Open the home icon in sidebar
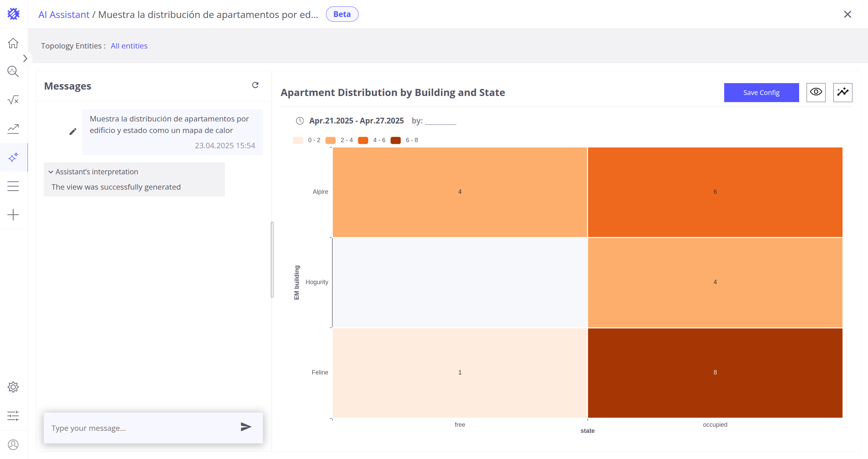Image resolution: width=868 pixels, height=459 pixels. click(13, 43)
